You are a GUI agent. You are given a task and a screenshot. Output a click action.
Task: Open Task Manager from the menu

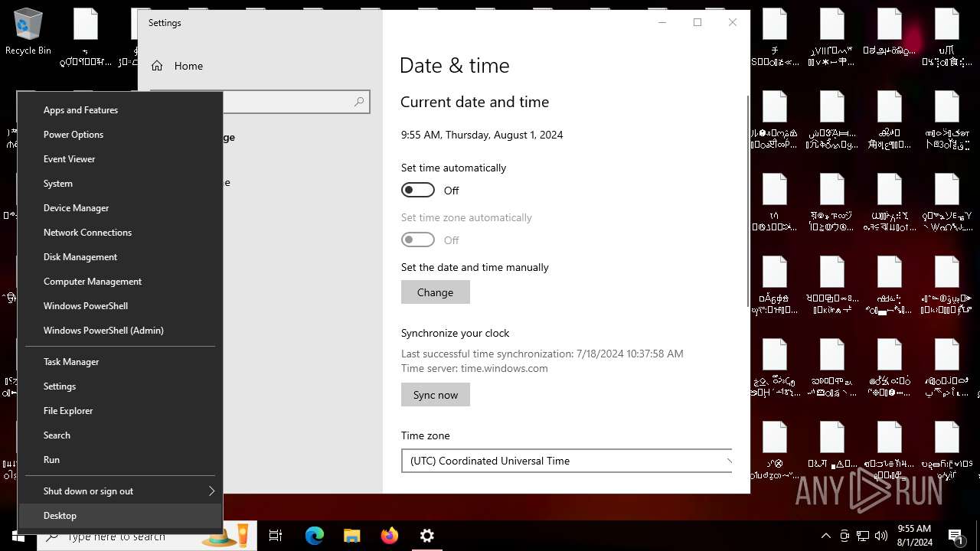coord(120,362)
